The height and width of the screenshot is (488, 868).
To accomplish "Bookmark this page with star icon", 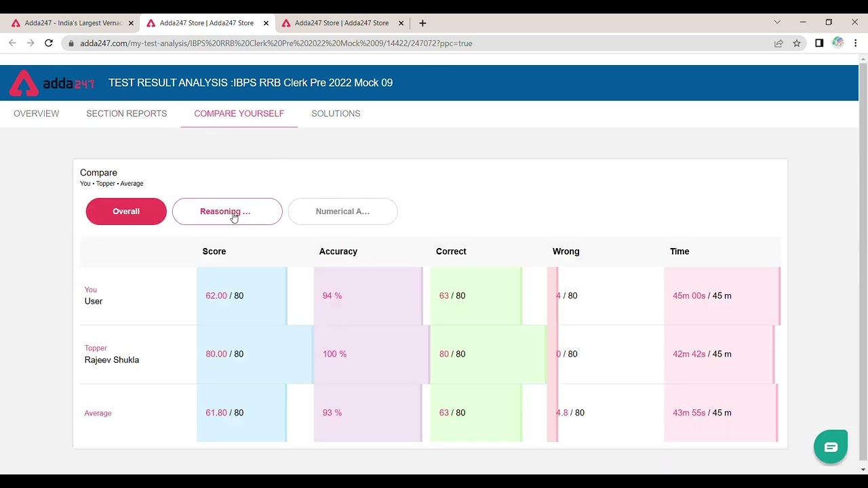I will click(797, 43).
